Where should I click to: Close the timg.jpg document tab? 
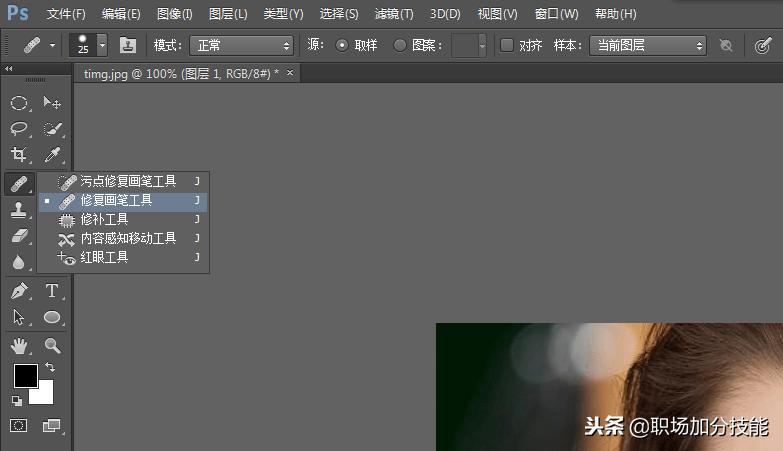[x=290, y=73]
